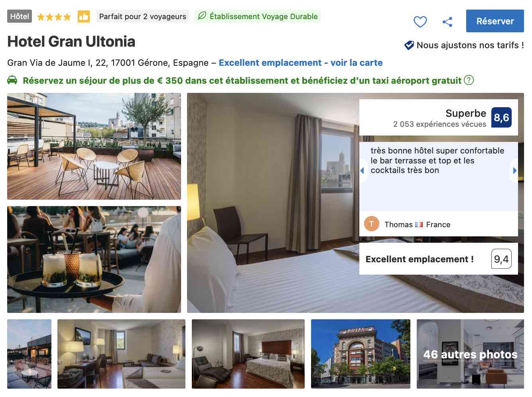Screen dimensions: 532x397
Task: Click the four-star hotel rating
Action: [54, 17]
